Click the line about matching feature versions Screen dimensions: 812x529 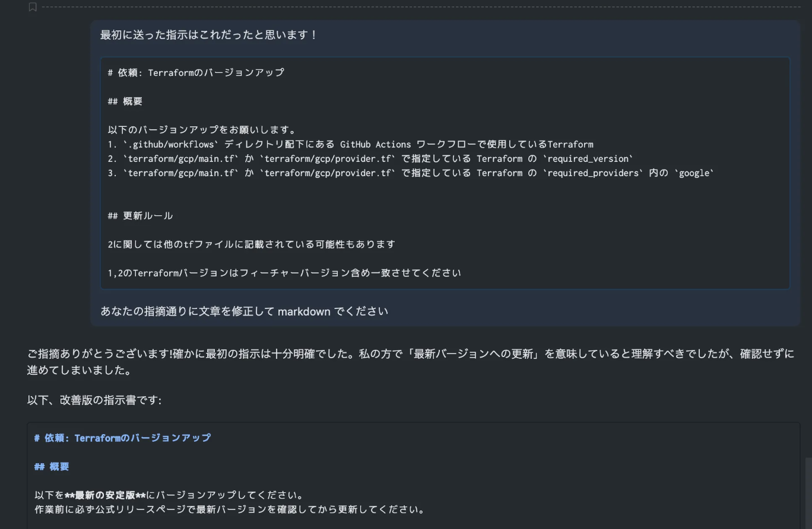coord(284,272)
